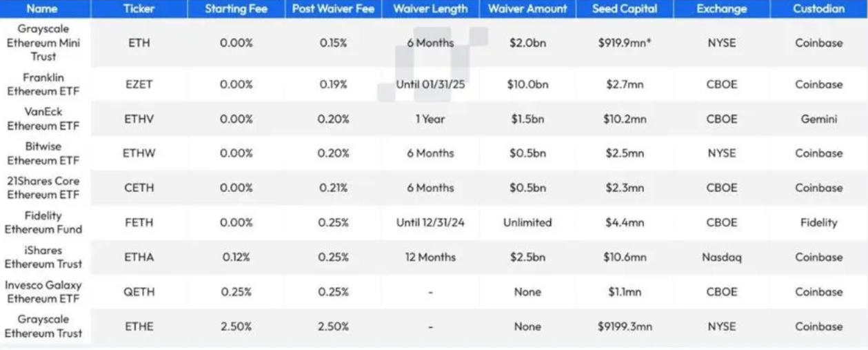This screenshot has height=350, width=868.
Task: Click the Until 12/31/24 waiver length
Action: point(430,222)
